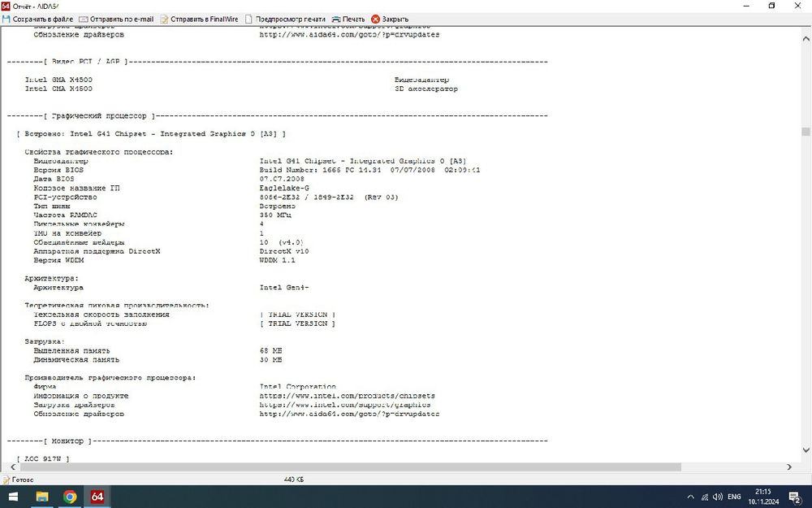Image resolution: width=812 pixels, height=508 pixels.
Task: Click the 'Build Number: 1666 PC 14.31' value
Action: pyautogui.click(x=369, y=170)
